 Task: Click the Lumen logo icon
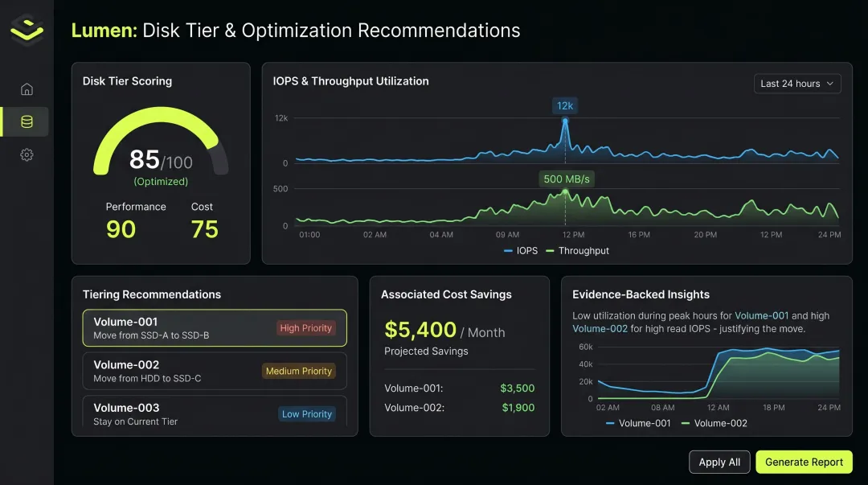(27, 30)
